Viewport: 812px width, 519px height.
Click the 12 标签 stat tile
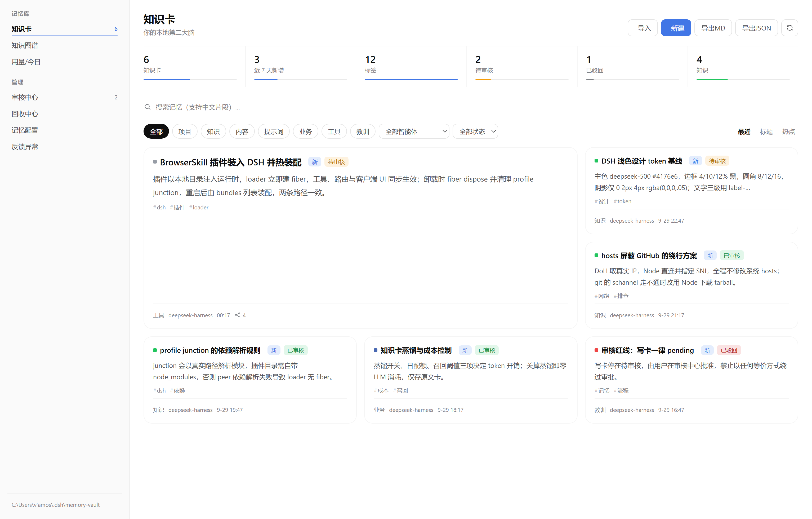(x=411, y=67)
